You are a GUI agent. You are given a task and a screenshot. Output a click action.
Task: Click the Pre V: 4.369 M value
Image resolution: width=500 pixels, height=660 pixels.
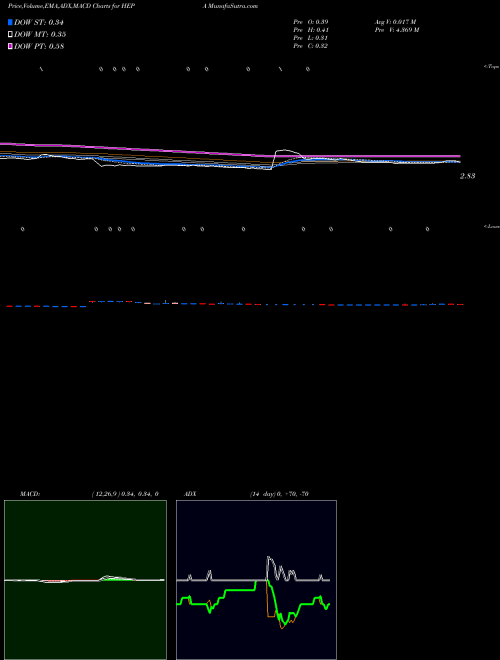pyautogui.click(x=397, y=30)
